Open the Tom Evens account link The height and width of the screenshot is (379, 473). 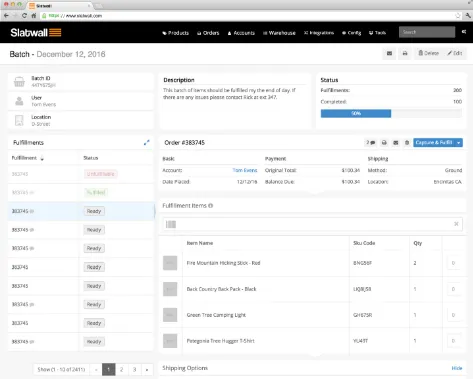click(245, 170)
